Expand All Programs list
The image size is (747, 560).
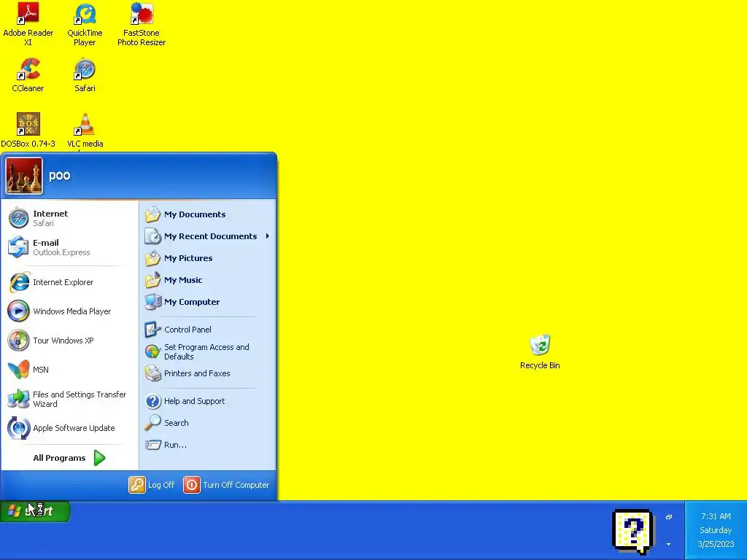point(69,458)
